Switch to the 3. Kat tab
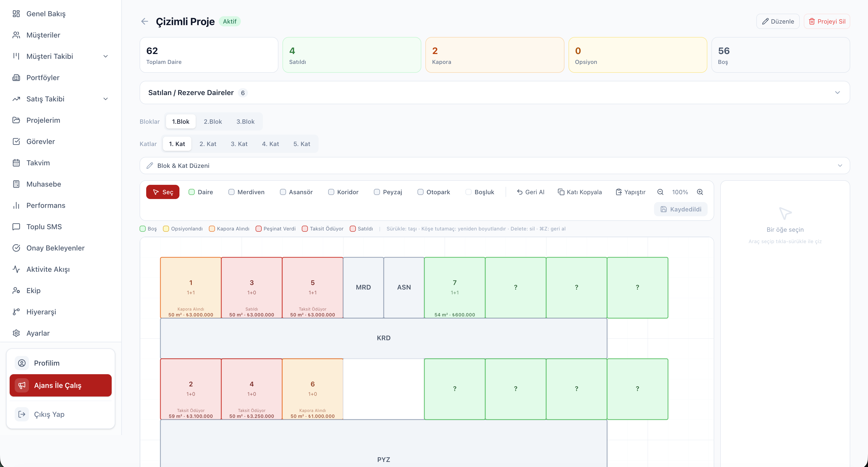The height and width of the screenshot is (467, 868). click(x=239, y=144)
